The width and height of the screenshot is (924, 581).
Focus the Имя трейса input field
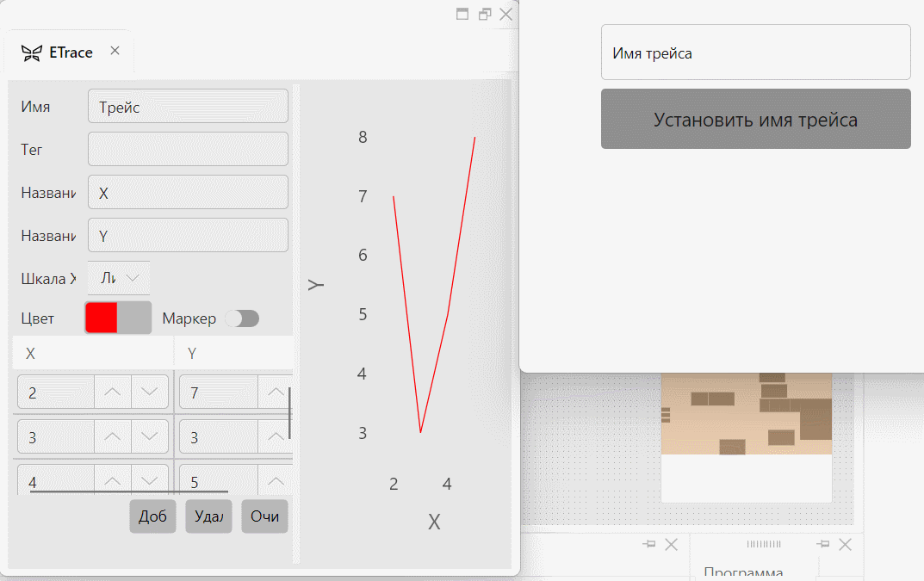coord(756,53)
